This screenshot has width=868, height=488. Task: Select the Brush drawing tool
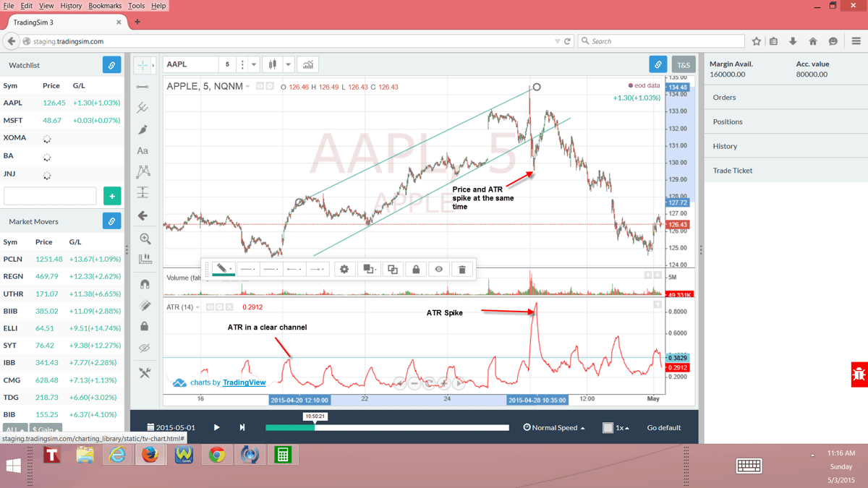pos(144,129)
